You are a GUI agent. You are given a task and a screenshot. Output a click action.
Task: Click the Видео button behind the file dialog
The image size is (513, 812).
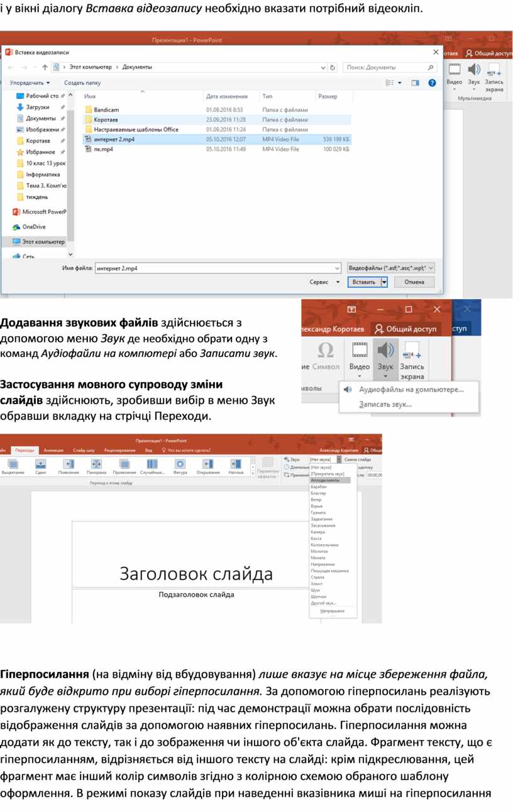coord(454,75)
